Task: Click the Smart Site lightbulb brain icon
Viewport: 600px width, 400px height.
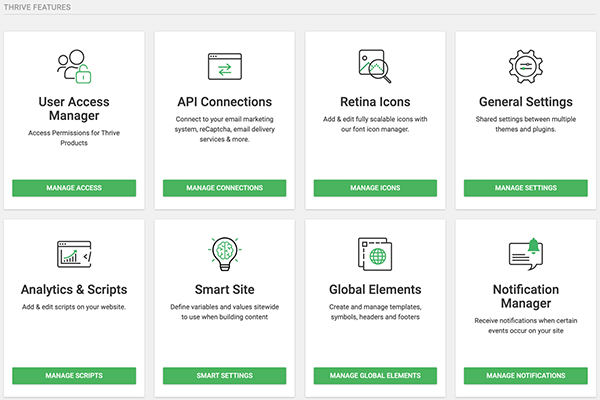Action: [x=225, y=254]
